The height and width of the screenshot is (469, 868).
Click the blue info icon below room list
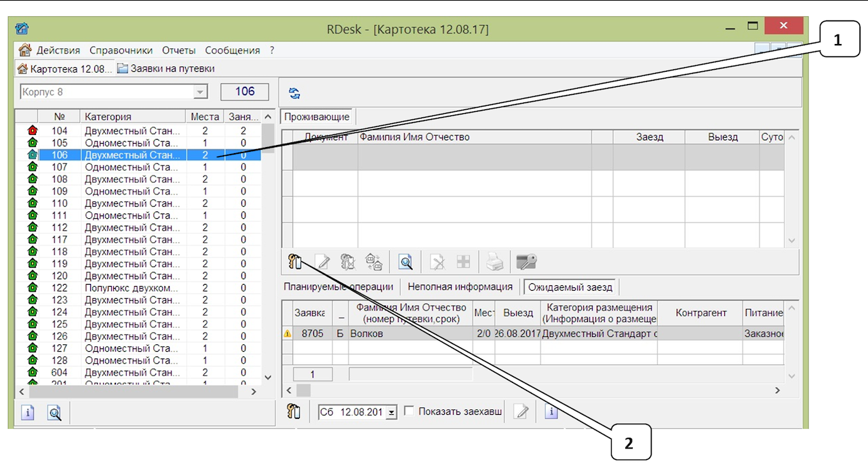[27, 412]
